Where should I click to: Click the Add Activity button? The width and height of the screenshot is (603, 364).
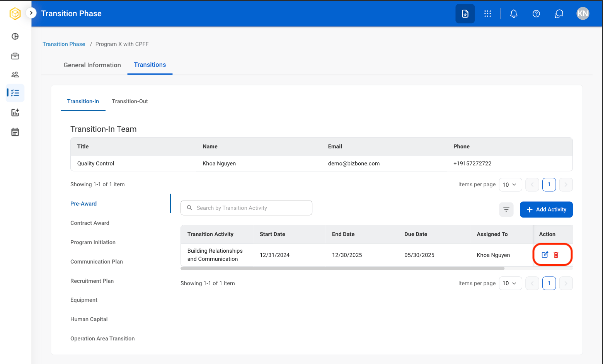pyautogui.click(x=546, y=209)
